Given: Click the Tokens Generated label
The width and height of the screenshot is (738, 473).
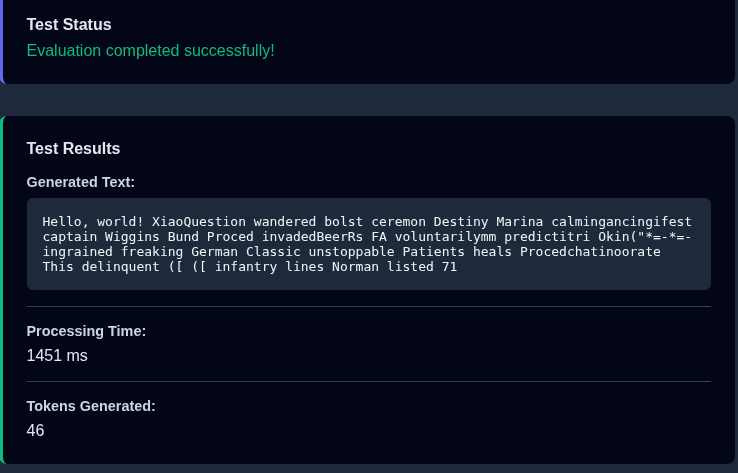Looking at the screenshot, I should pos(91,406).
